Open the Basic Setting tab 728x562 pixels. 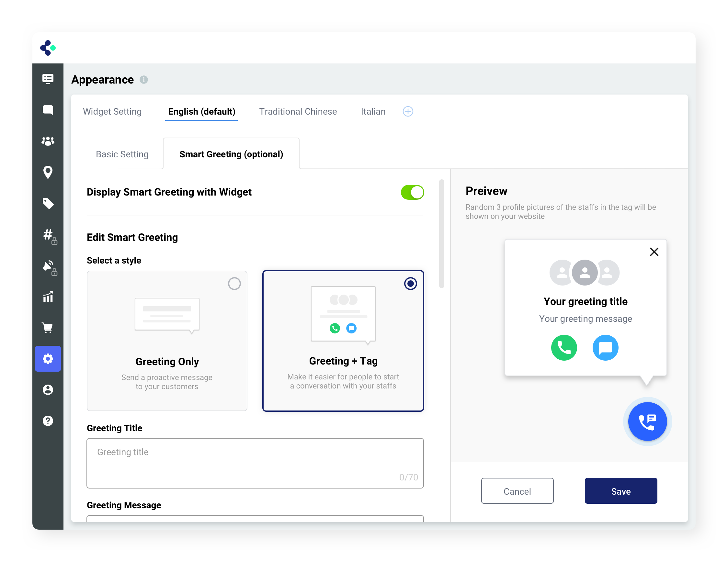(122, 154)
